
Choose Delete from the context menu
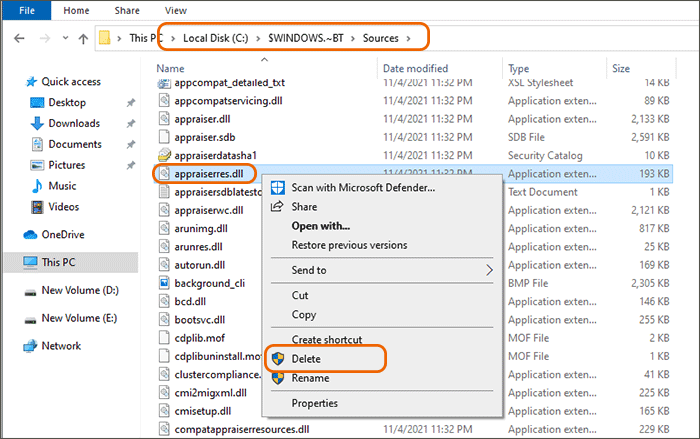point(307,358)
